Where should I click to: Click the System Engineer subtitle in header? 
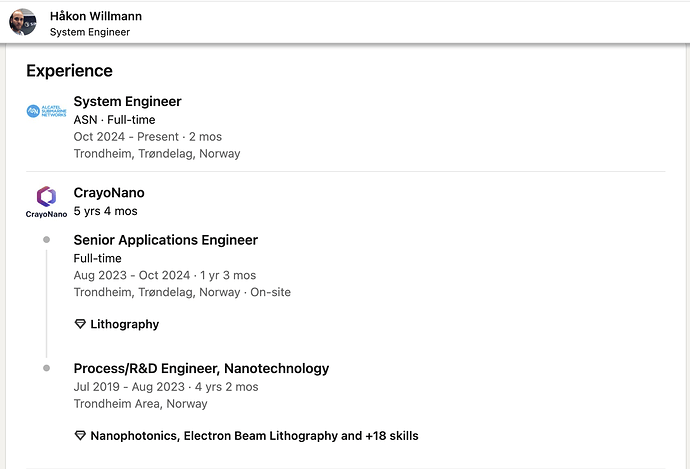pyautogui.click(x=90, y=32)
